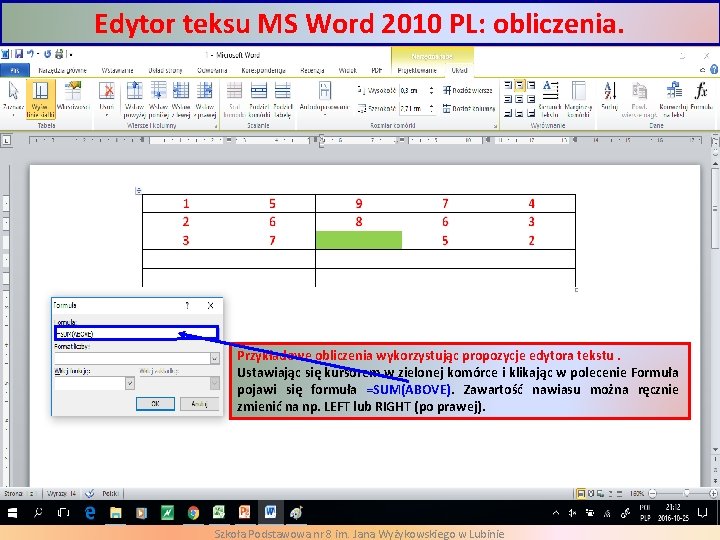Show hidden system tray icons chevron
Image resolution: width=720 pixels, height=540 pixels.
pos(556,512)
